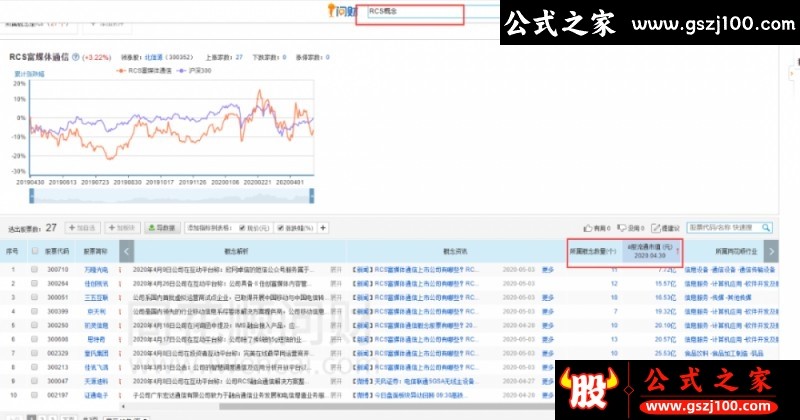
Task: Click magnifier icon in stock quick search
Action: (x=766, y=228)
